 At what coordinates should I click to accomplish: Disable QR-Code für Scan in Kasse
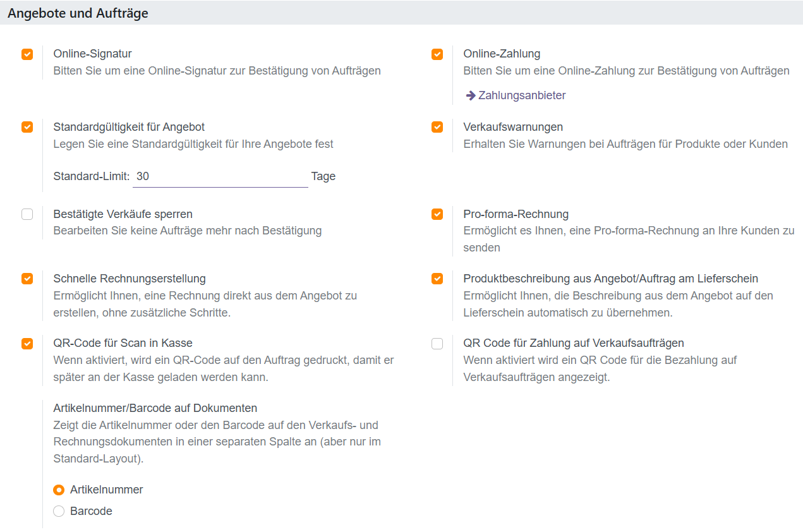pyautogui.click(x=27, y=343)
